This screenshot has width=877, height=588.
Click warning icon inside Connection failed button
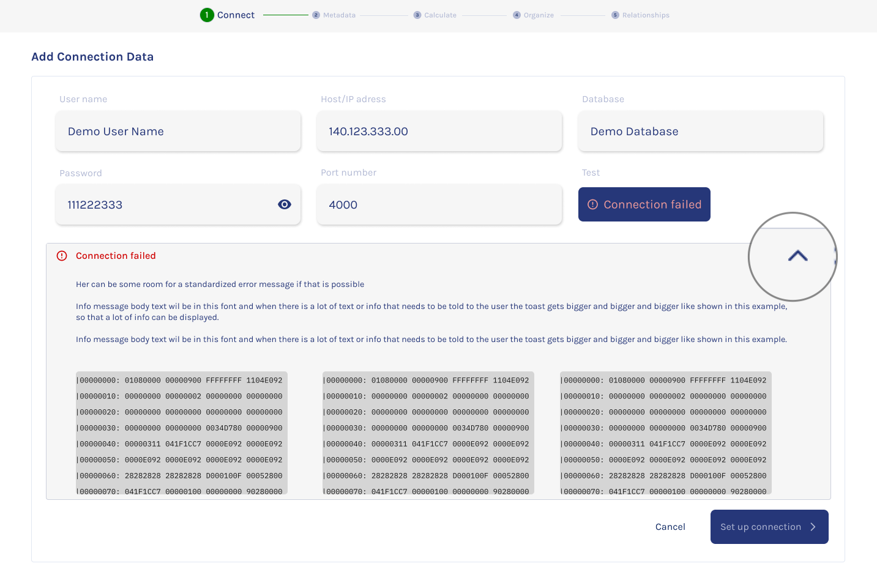pos(592,204)
